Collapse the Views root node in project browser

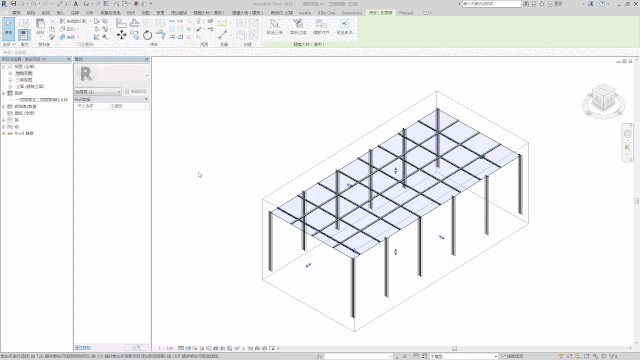[4, 67]
